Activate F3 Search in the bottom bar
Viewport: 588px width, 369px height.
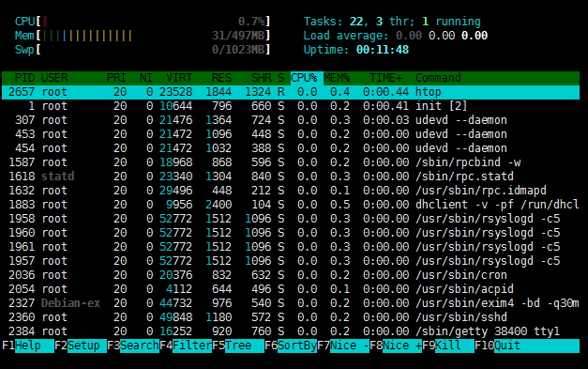pyautogui.click(x=133, y=346)
